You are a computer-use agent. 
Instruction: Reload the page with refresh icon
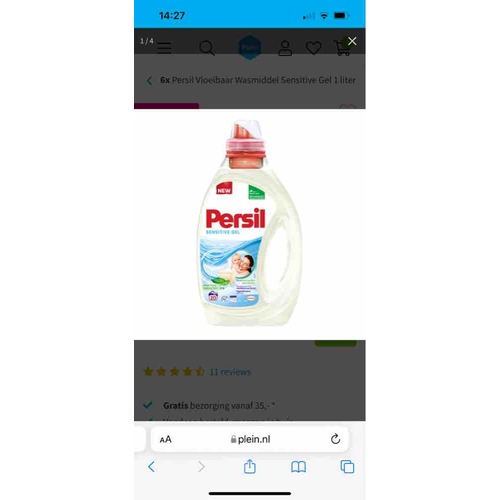(335, 439)
